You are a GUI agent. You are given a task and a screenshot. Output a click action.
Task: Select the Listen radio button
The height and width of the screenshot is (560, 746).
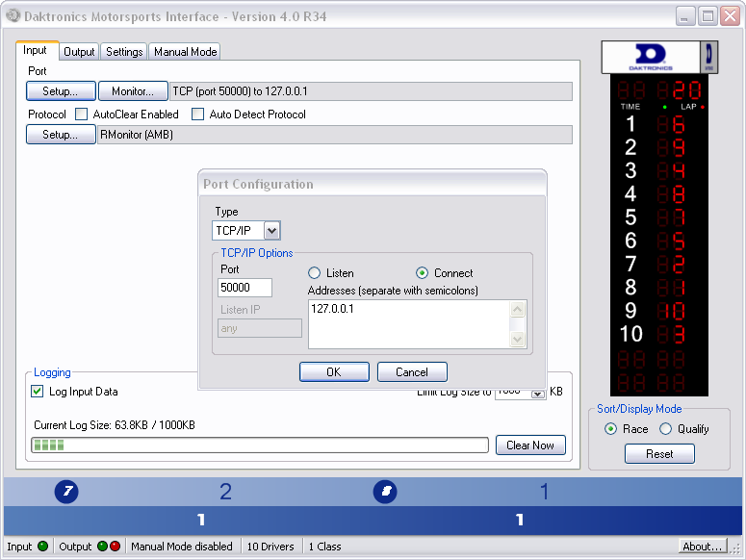(x=314, y=273)
